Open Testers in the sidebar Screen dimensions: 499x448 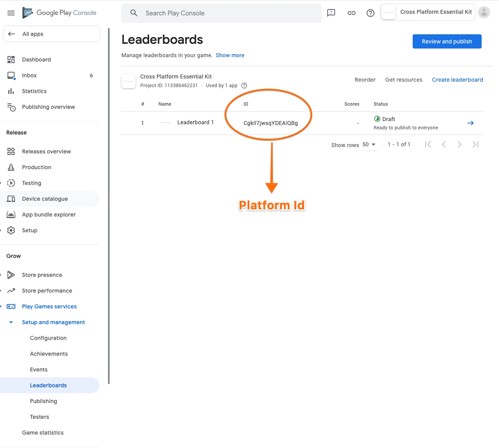(x=39, y=417)
